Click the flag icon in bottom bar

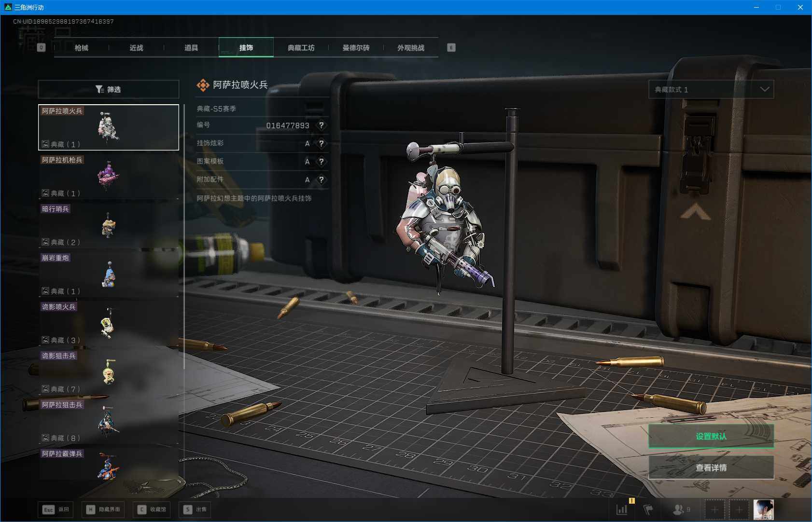(x=648, y=509)
